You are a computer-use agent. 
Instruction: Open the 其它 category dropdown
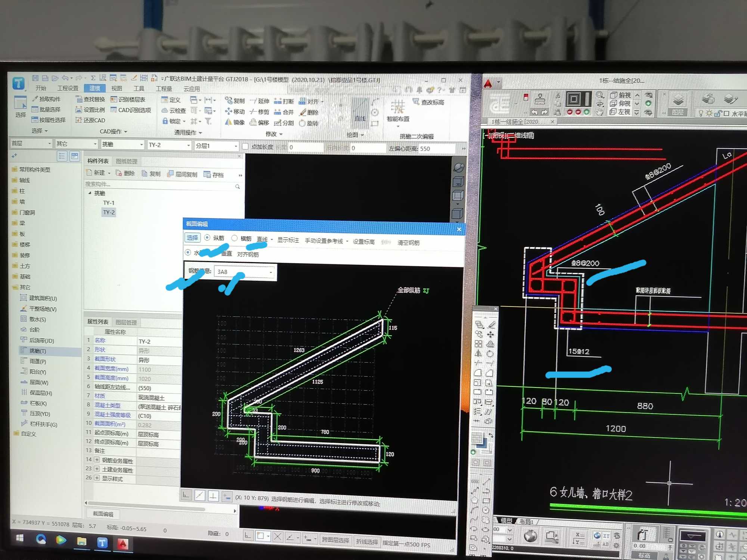pos(76,144)
